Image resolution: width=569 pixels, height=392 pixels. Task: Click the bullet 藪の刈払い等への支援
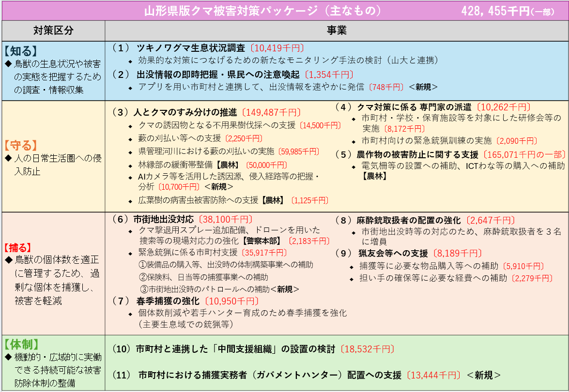pos(180,138)
